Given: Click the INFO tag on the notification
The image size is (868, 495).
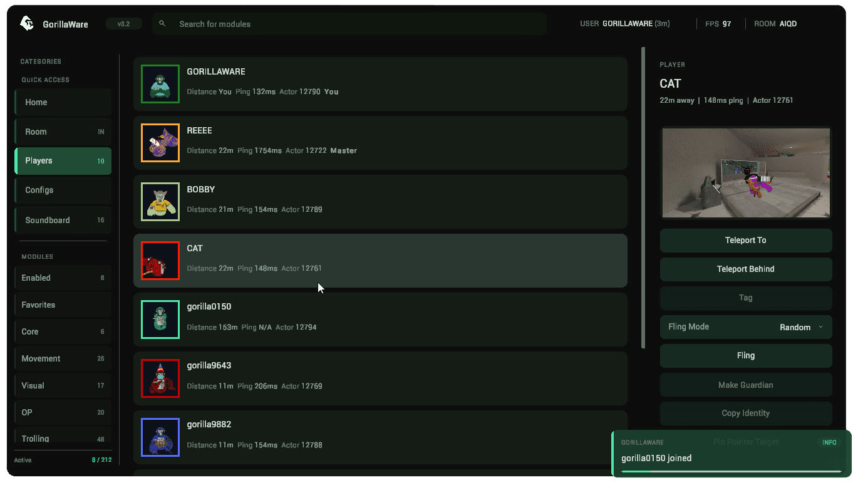Looking at the screenshot, I should click(829, 442).
